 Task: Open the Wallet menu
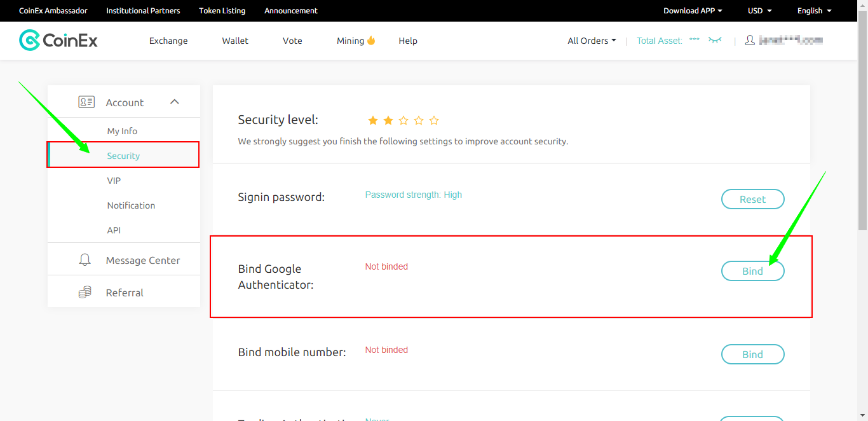tap(235, 41)
